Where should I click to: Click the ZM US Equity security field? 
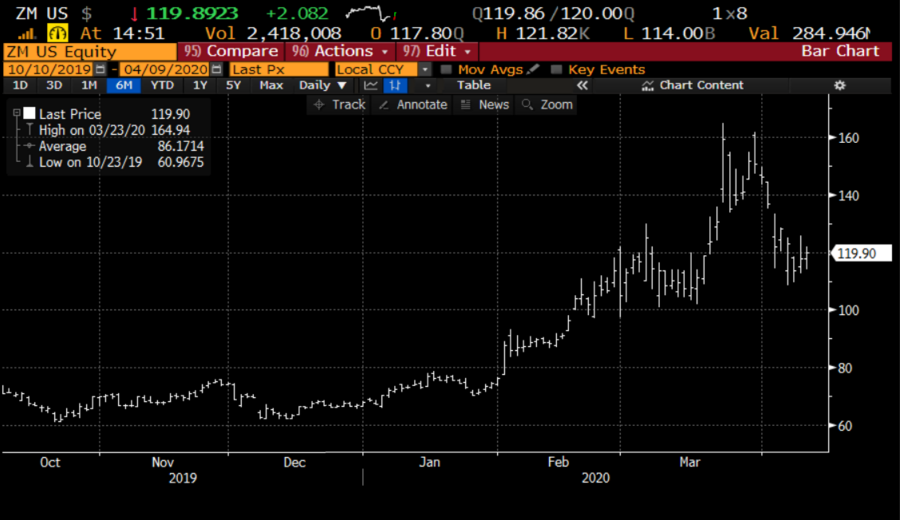90,52
